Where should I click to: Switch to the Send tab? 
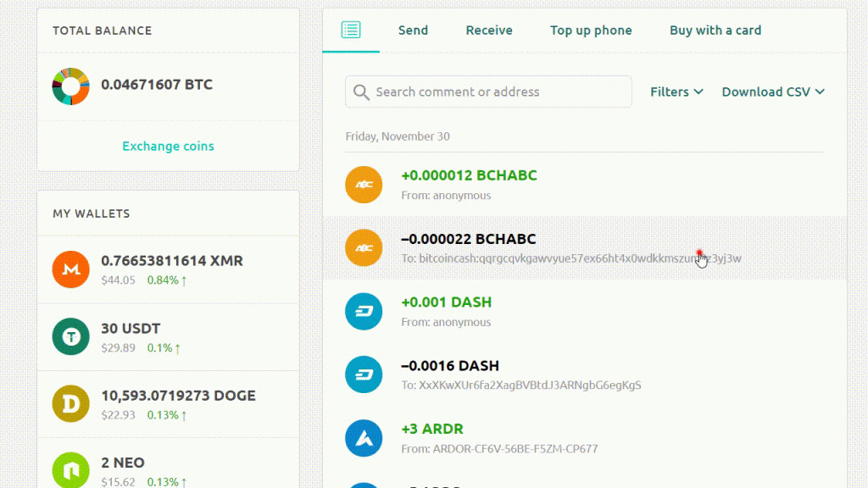coord(413,30)
